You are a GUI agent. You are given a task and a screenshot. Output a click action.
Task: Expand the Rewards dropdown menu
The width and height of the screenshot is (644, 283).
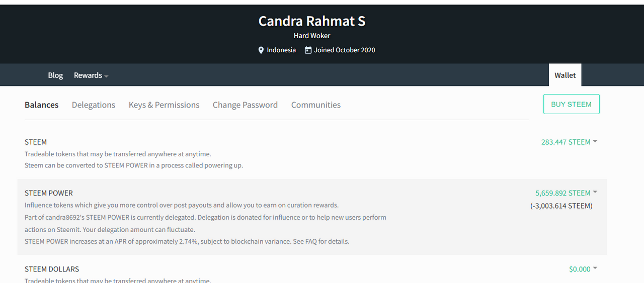click(91, 75)
